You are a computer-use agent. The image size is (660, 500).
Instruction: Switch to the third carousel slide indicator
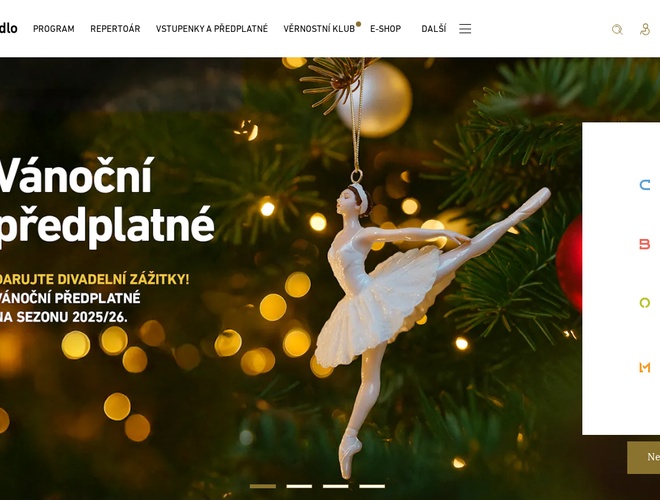point(335,486)
